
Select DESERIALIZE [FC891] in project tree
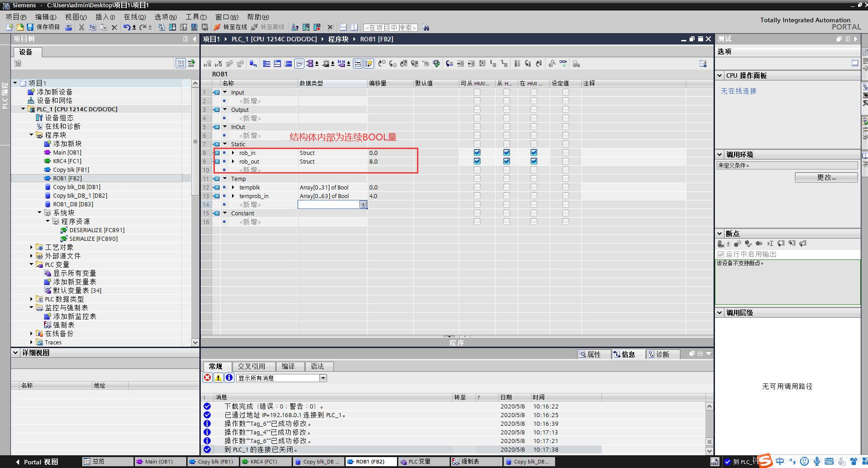point(97,230)
